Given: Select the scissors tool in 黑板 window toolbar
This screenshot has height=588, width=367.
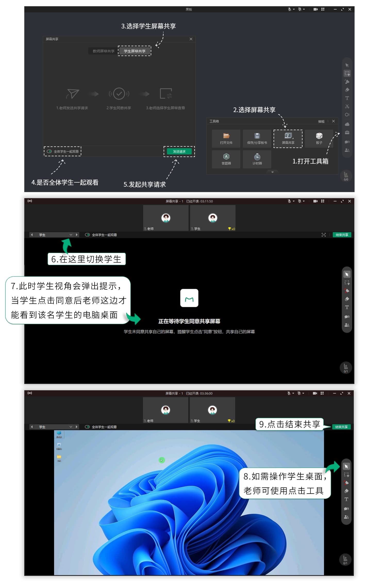Looking at the screenshot, I should [x=347, y=106].
